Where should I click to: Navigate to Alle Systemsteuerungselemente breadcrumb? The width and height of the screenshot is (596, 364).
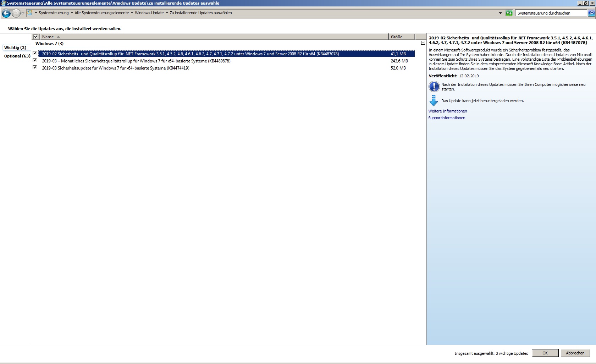point(102,13)
